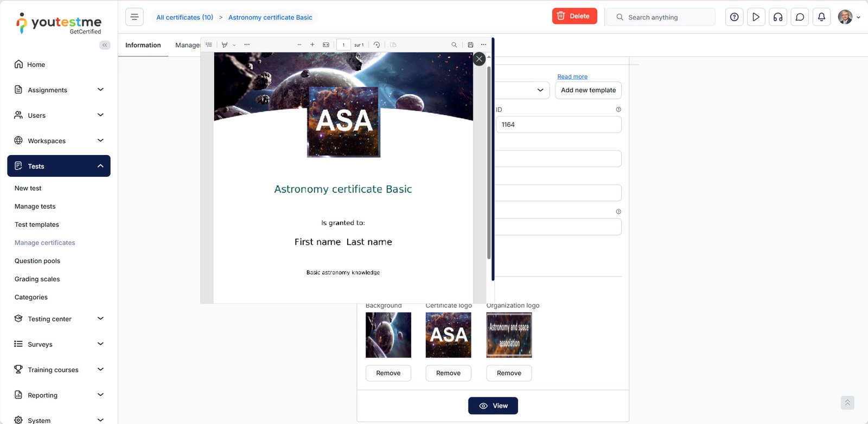Viewport: 868px width, 424px height.
Task: Zoom in the PDF preview
Action: pyautogui.click(x=312, y=44)
